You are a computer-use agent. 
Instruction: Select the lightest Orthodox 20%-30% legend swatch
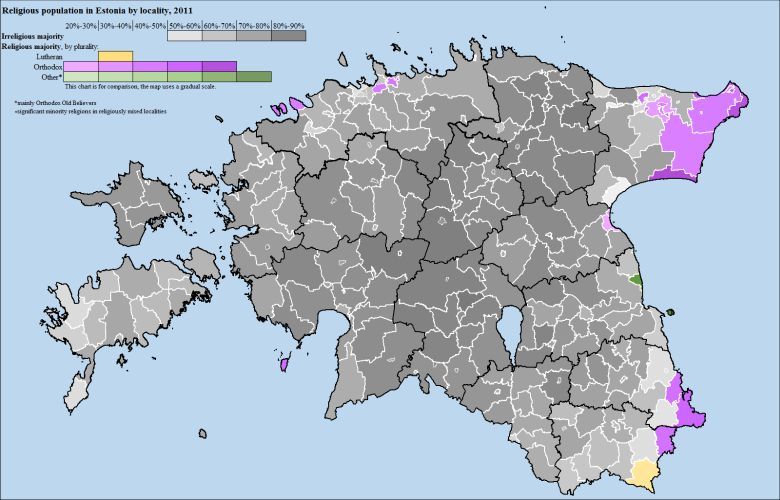(x=81, y=66)
